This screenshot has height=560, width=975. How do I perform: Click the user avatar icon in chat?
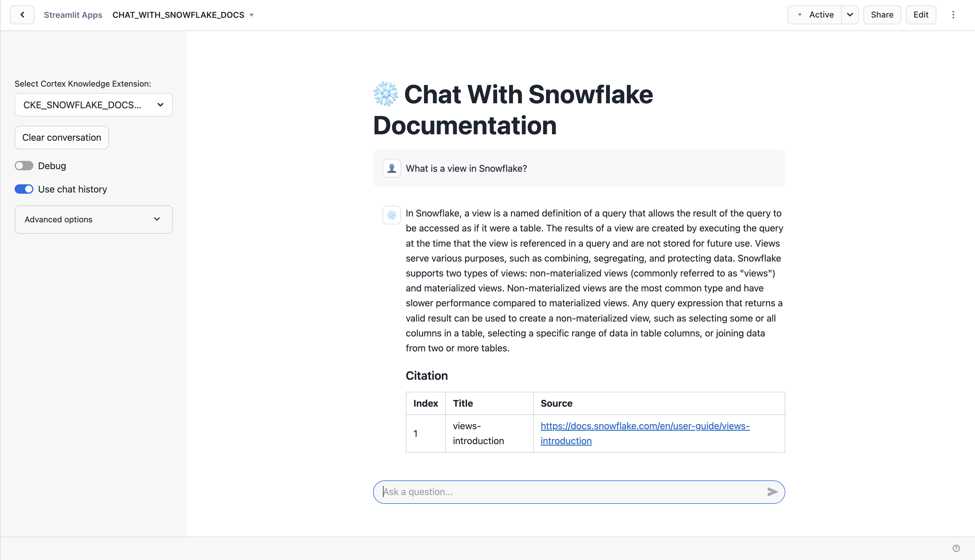tap(392, 169)
